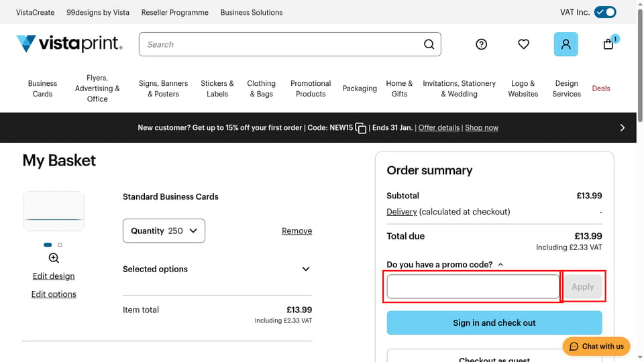Open Business Cards menu

(x=42, y=88)
